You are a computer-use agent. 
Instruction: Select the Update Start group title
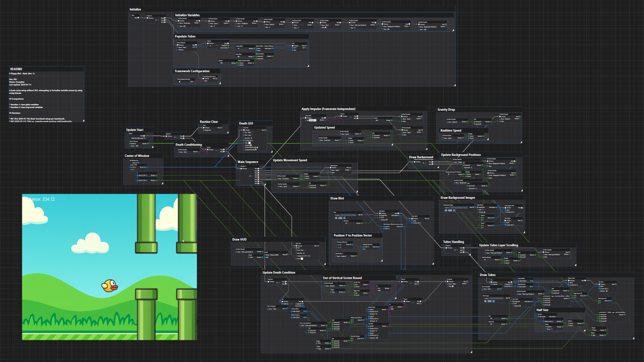click(x=135, y=130)
